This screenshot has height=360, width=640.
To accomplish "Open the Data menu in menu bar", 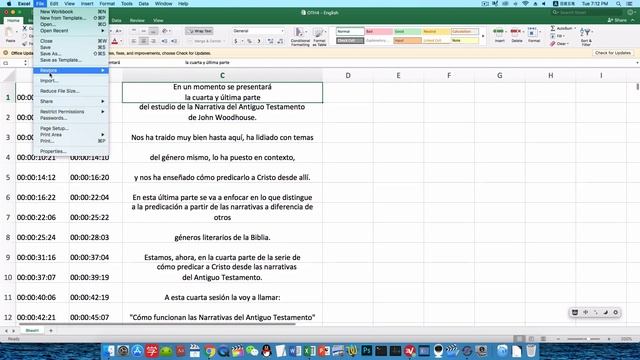I will coord(144,4).
